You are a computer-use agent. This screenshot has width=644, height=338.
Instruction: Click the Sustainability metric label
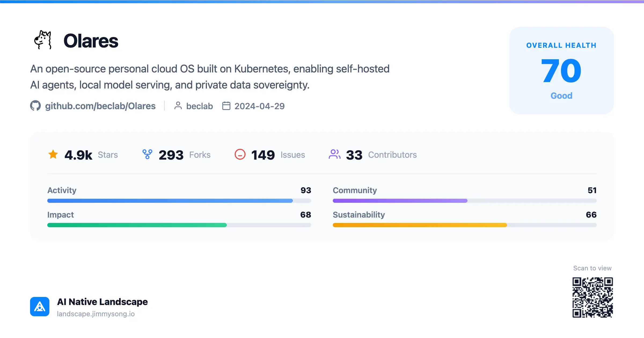359,215
